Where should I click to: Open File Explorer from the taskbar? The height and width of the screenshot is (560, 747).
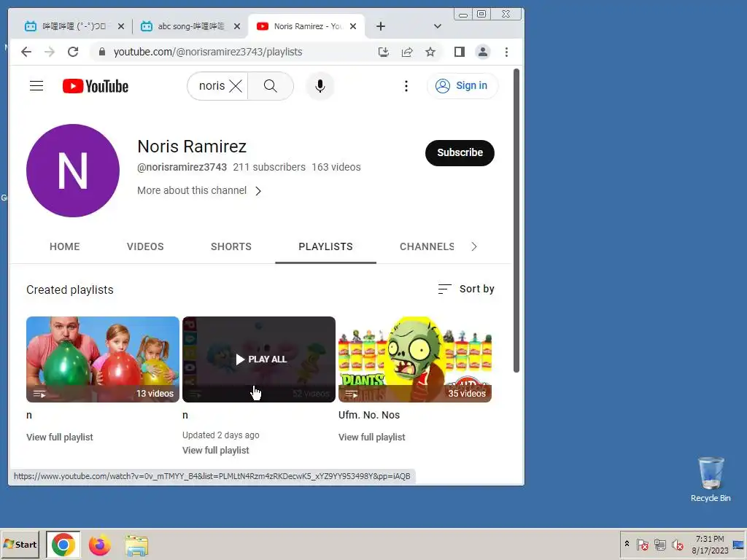[x=136, y=545]
